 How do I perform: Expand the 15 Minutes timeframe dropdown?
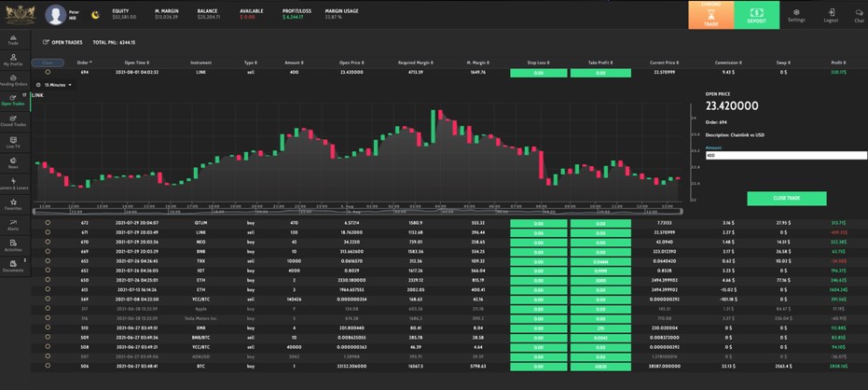[x=55, y=85]
